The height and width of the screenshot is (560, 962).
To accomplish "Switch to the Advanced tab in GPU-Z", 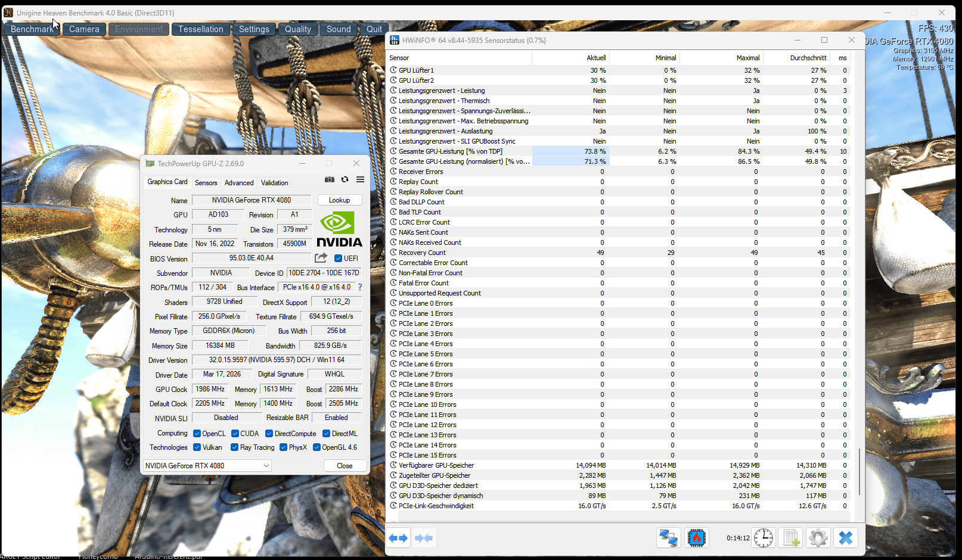I will (x=239, y=183).
